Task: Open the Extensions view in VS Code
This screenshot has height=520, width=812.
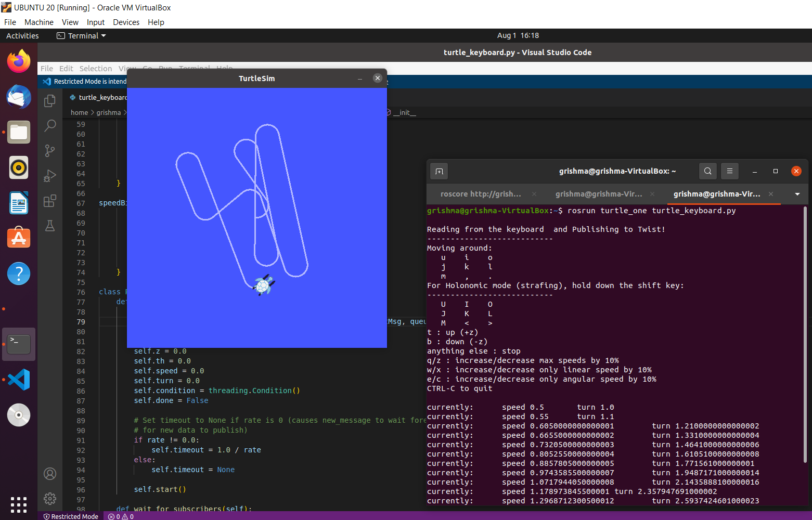Action: [50, 201]
